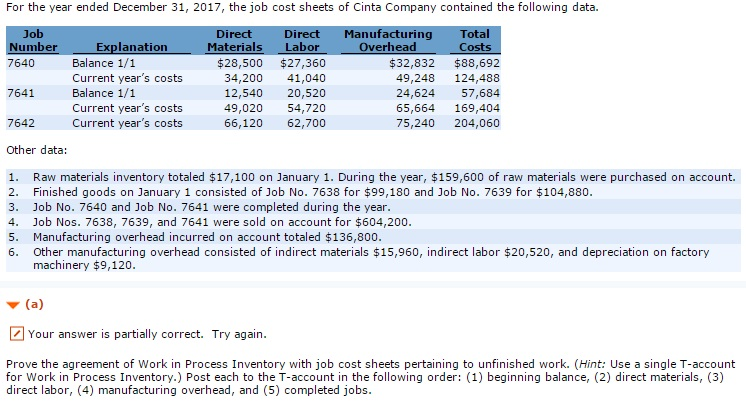Click the $28,500 direct materials value
This screenshot has height=407, width=746.
click(239, 62)
